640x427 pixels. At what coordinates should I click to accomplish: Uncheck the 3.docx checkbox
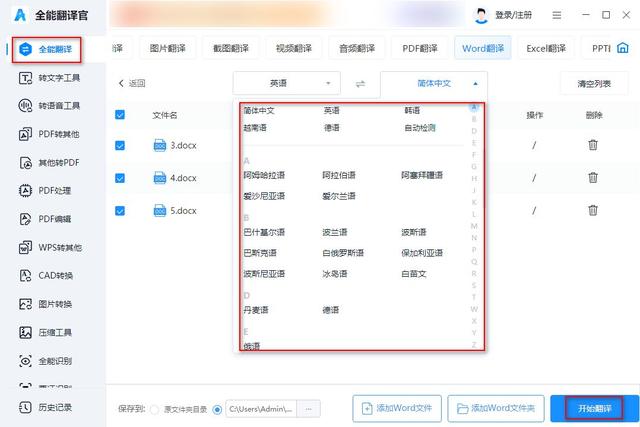[x=120, y=145]
